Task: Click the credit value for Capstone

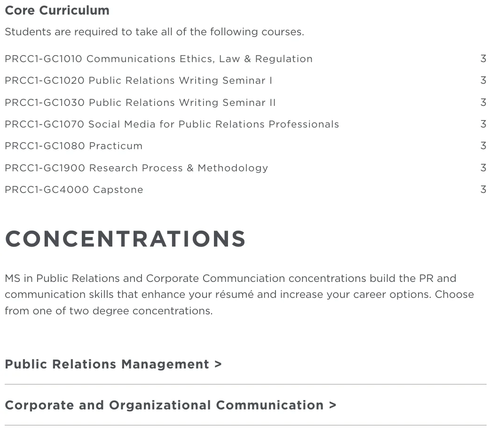Action: (483, 190)
